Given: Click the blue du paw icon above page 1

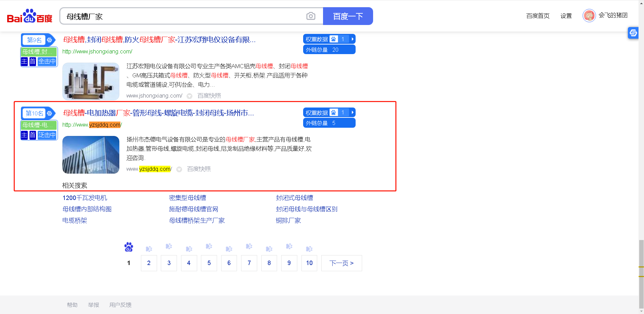Looking at the screenshot, I should (x=129, y=247).
